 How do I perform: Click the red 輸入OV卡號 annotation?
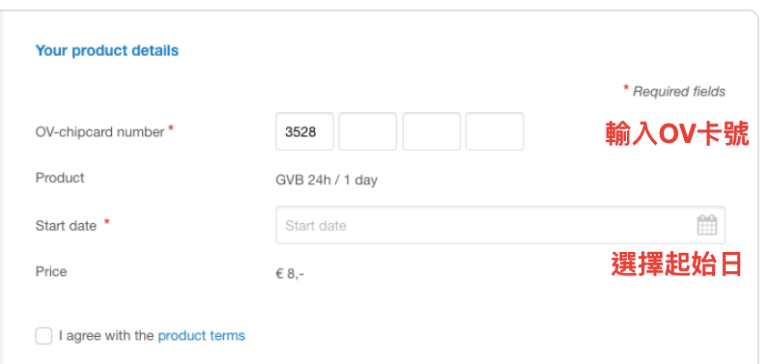677,134
